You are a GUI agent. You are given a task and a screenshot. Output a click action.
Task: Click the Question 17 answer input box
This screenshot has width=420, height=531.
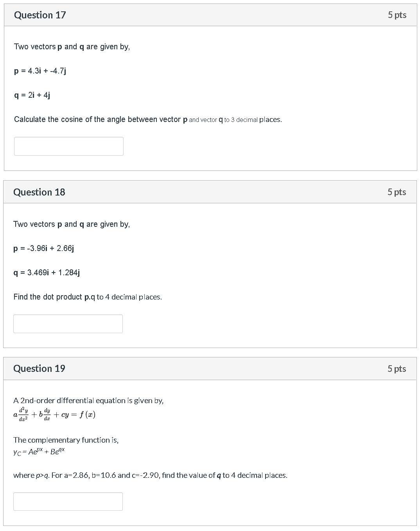(x=69, y=146)
